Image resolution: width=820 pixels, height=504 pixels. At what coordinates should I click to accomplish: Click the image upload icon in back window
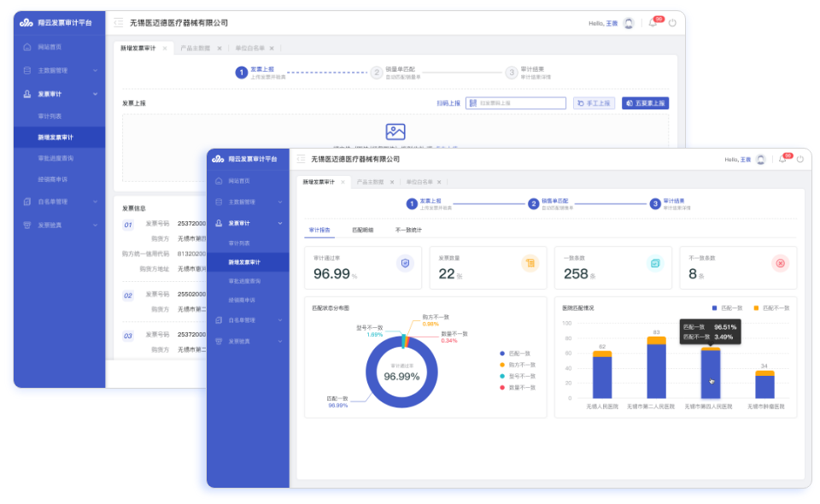(x=395, y=132)
